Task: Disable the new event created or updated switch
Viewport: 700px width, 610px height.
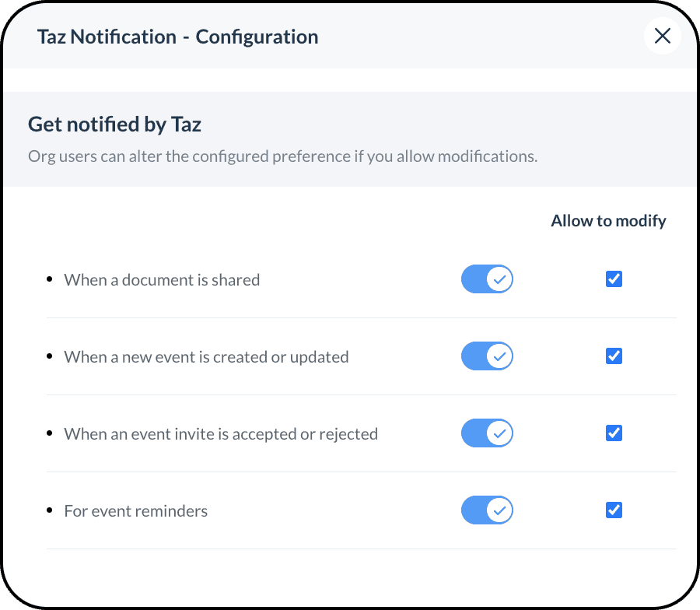Action: [487, 356]
